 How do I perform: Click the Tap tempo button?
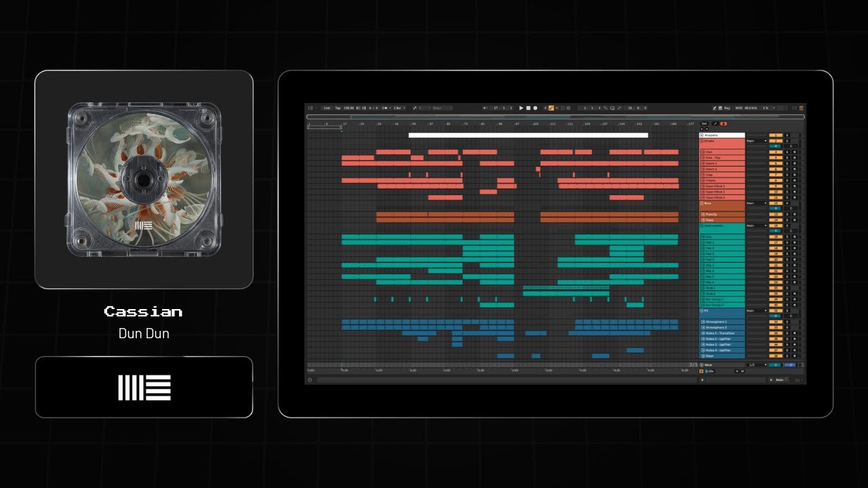[338, 108]
